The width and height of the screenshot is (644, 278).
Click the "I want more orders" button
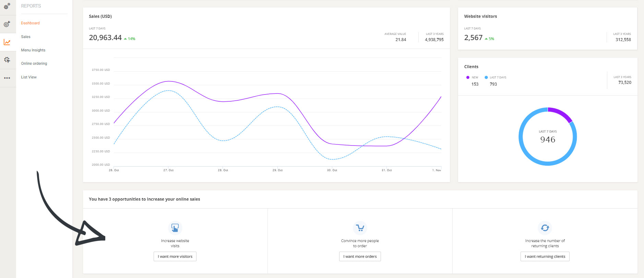point(360,256)
